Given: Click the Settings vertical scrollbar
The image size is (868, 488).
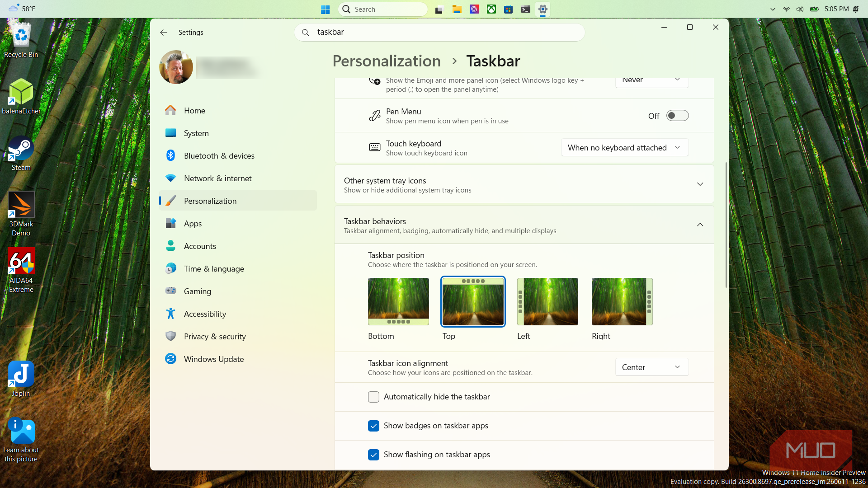Looking at the screenshot, I should click(x=726, y=225).
